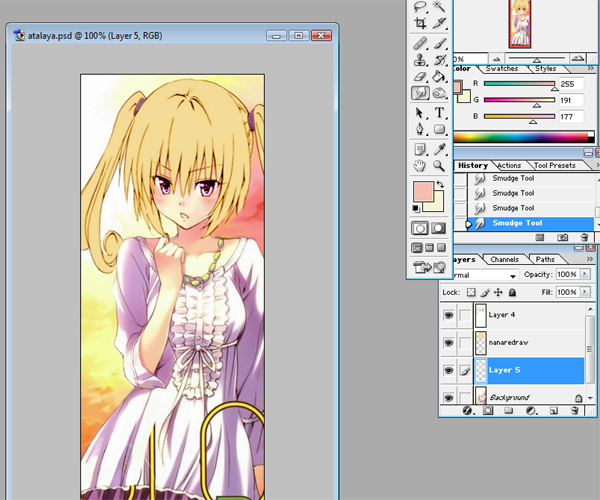Select standard screen mode
This screenshot has height=500, width=600.
[417, 248]
